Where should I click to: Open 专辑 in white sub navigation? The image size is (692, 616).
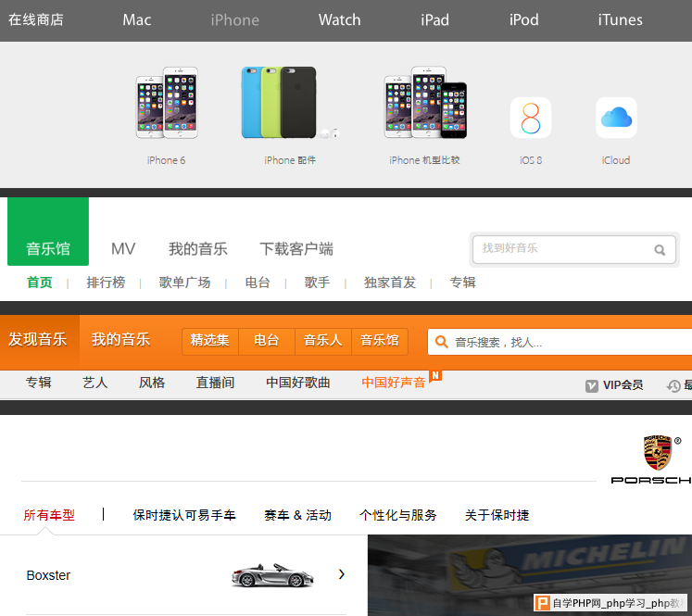pyautogui.click(x=462, y=283)
